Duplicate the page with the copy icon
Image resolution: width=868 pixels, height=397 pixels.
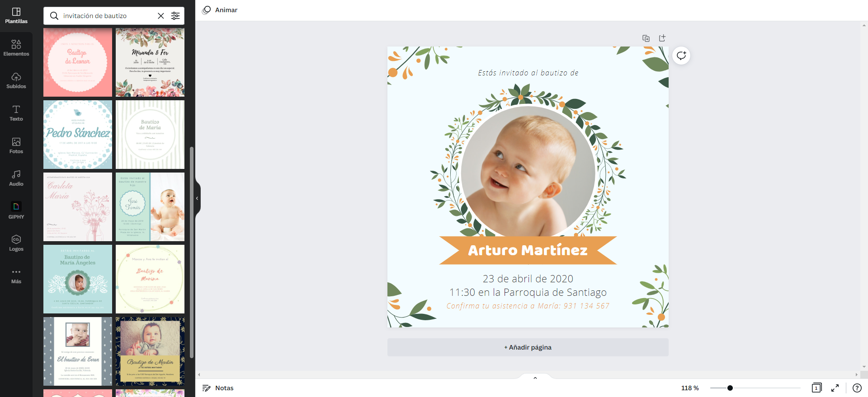tap(646, 38)
